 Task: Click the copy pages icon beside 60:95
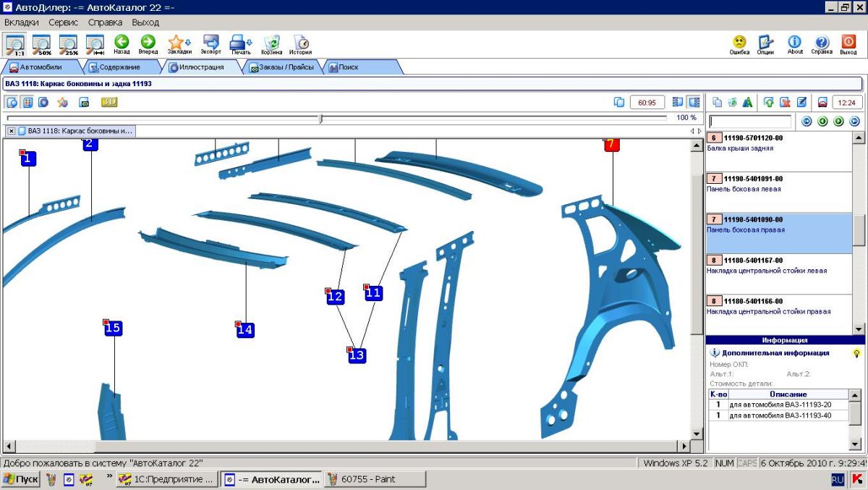pyautogui.click(x=619, y=102)
